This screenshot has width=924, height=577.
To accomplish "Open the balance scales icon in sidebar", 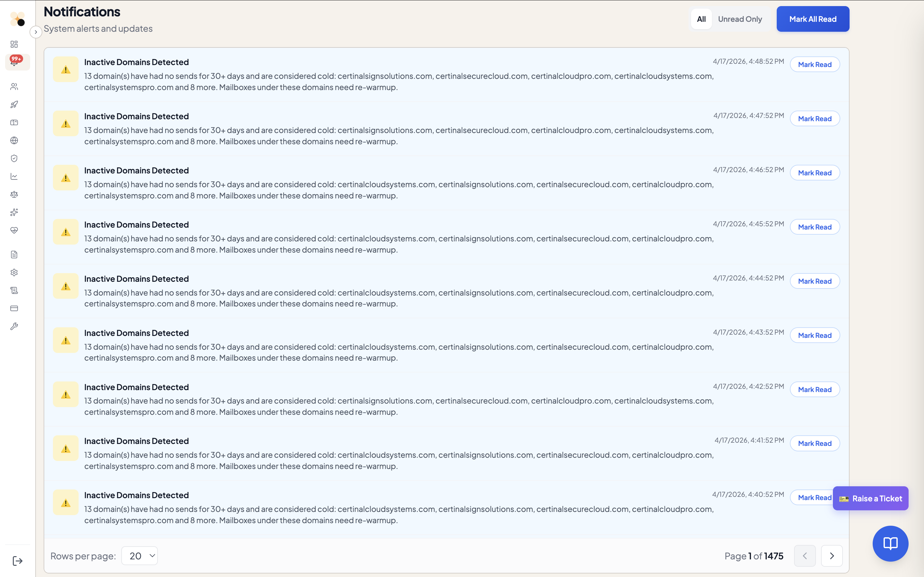I will coord(14,194).
